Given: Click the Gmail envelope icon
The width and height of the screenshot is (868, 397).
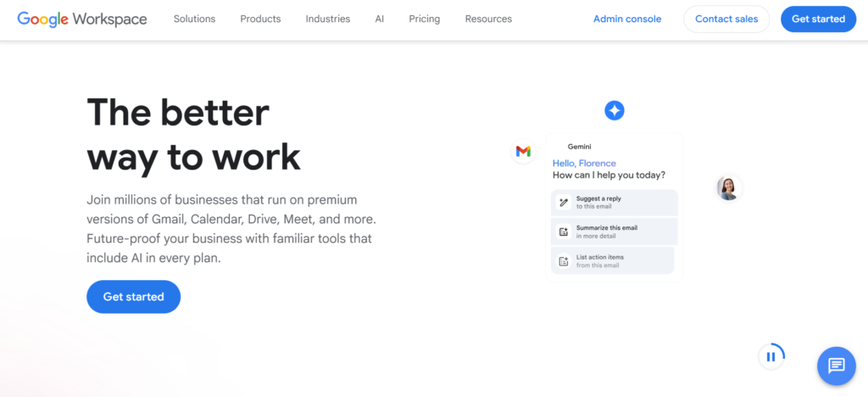Looking at the screenshot, I should point(523,151).
